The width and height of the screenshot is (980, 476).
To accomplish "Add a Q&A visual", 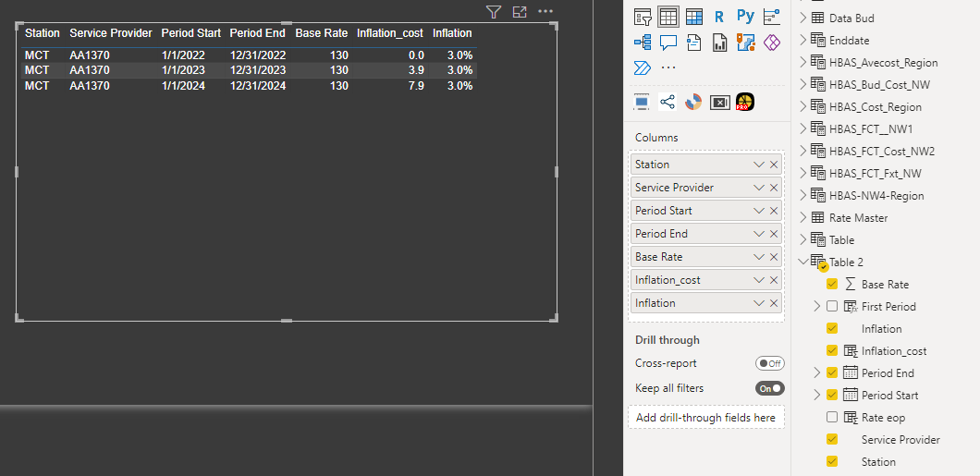I will (668, 43).
